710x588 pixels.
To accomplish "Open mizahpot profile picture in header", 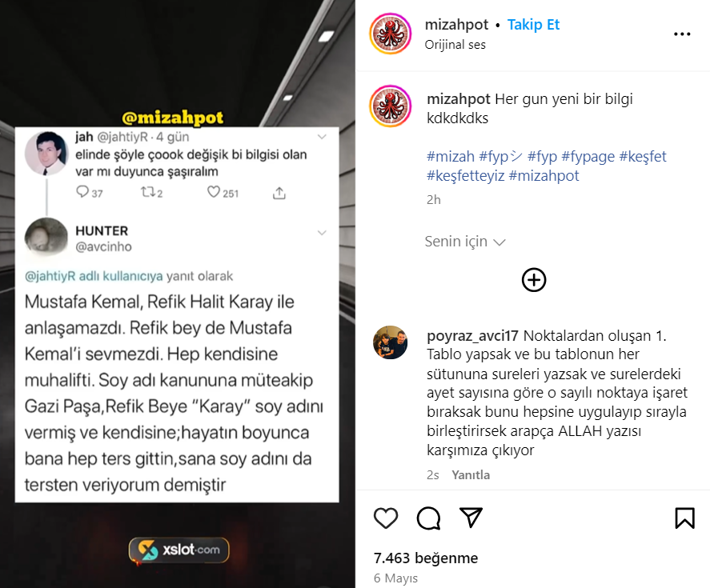I will click(x=391, y=34).
